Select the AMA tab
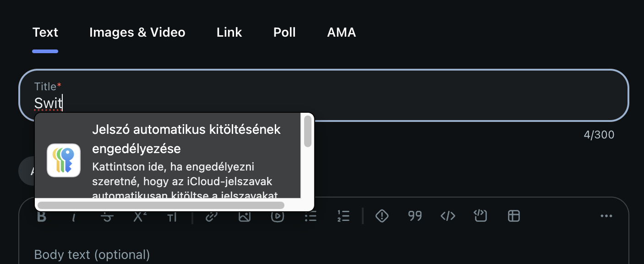 (341, 33)
